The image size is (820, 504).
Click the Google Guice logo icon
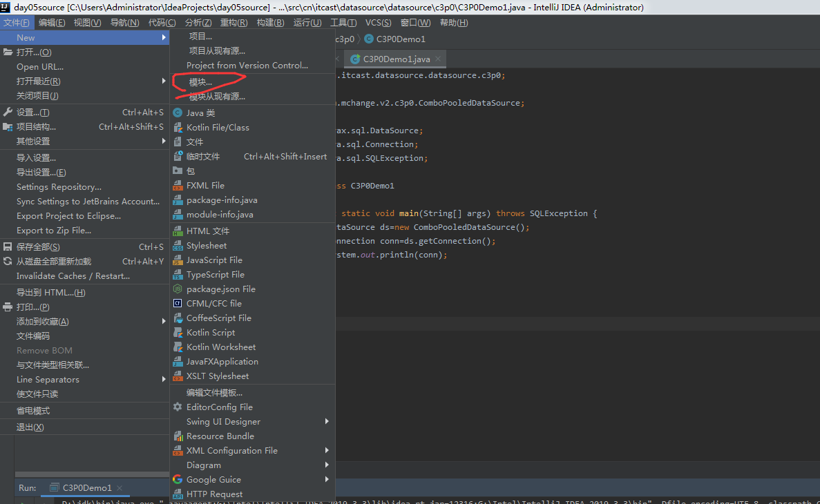click(x=178, y=479)
